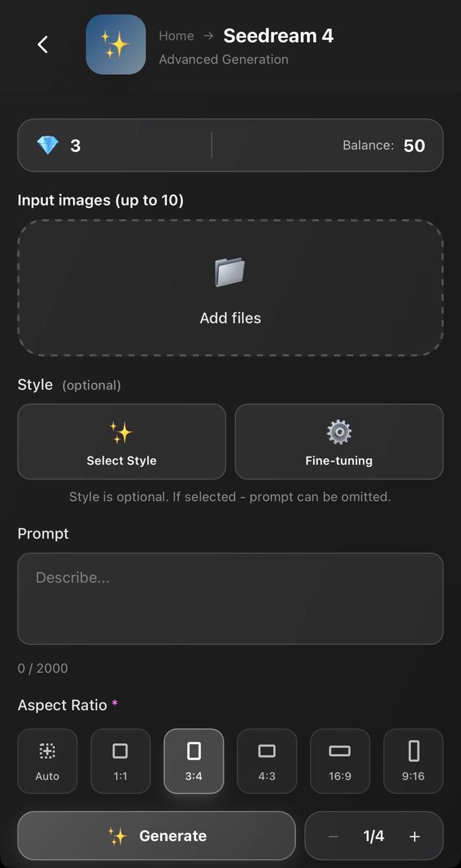Increase image count with the plus stepper
Screen dimensions: 461x868
point(414,835)
